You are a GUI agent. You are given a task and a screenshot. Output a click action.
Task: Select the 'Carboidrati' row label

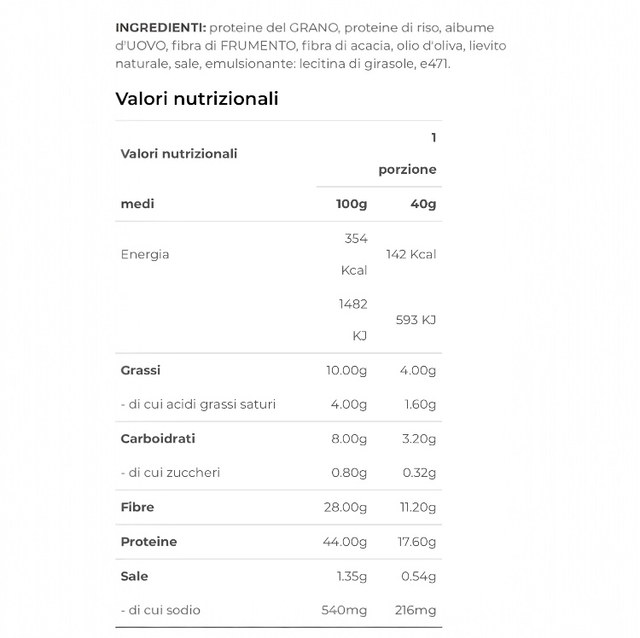coord(158,438)
